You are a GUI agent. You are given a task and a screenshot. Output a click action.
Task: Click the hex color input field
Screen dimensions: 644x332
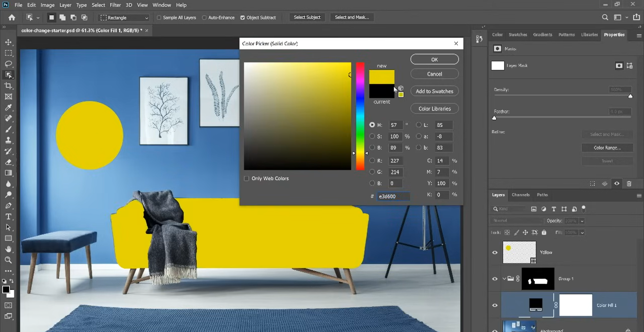(x=393, y=196)
